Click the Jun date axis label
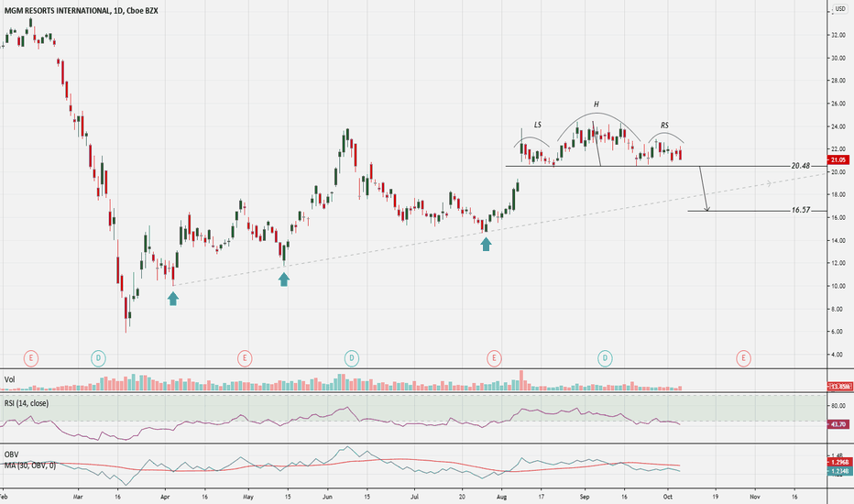The image size is (854, 504). tap(327, 497)
